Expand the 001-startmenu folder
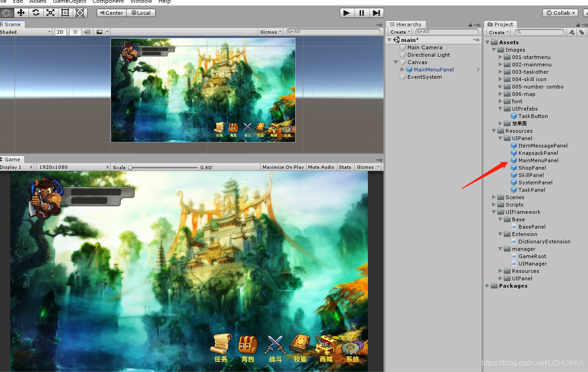This screenshot has width=588, height=372. tap(501, 57)
